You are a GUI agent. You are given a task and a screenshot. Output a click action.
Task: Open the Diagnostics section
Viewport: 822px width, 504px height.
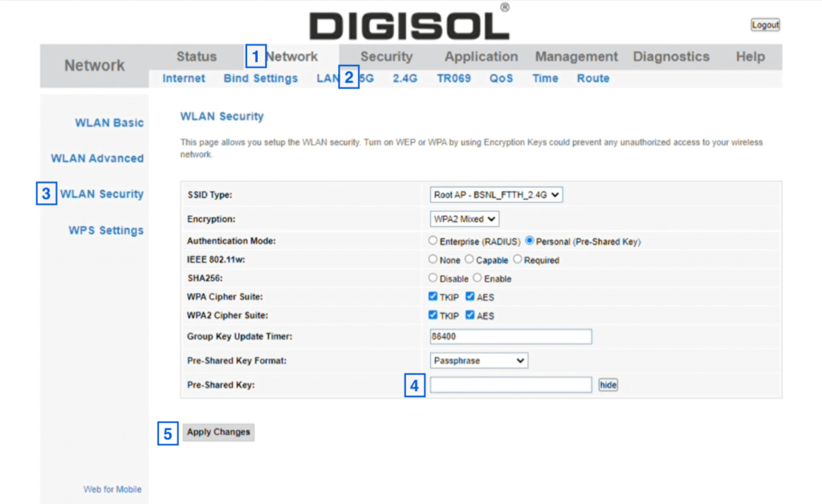(x=671, y=56)
